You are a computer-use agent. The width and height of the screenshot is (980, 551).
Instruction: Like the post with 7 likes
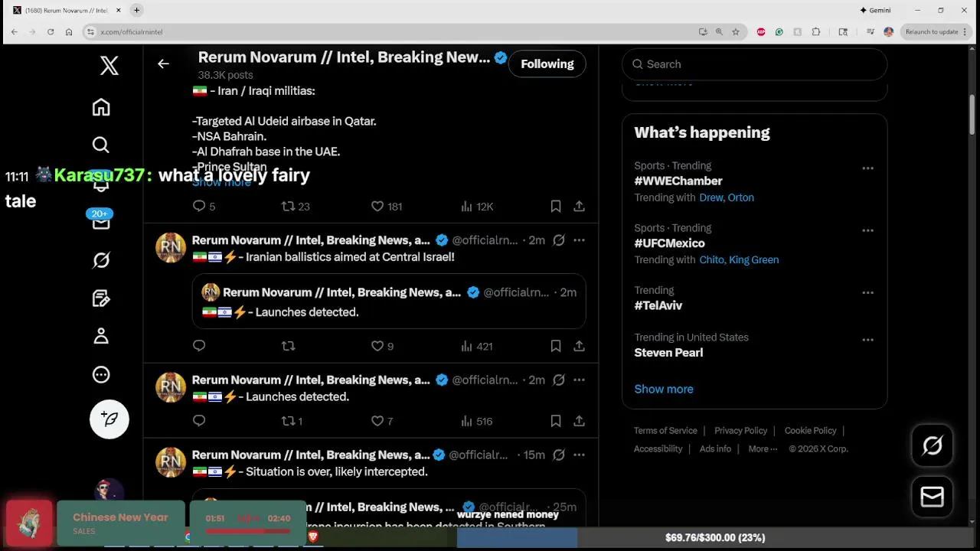[x=382, y=421]
